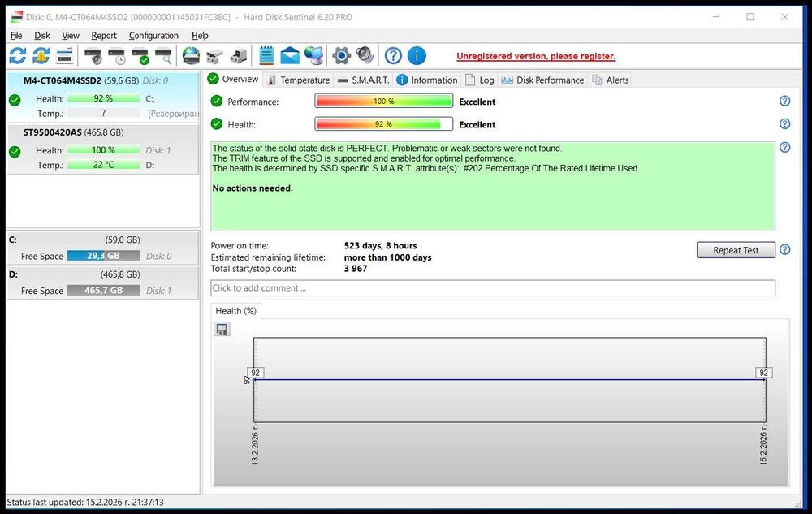The width and height of the screenshot is (812, 514).
Task: Click the green check icon beside Performance label
Action: 217,101
